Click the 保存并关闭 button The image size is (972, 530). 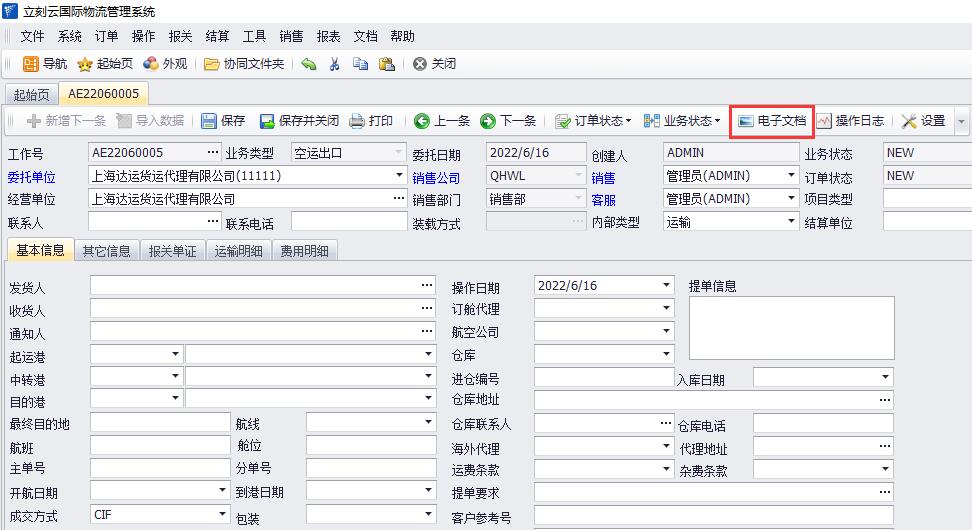click(x=299, y=121)
